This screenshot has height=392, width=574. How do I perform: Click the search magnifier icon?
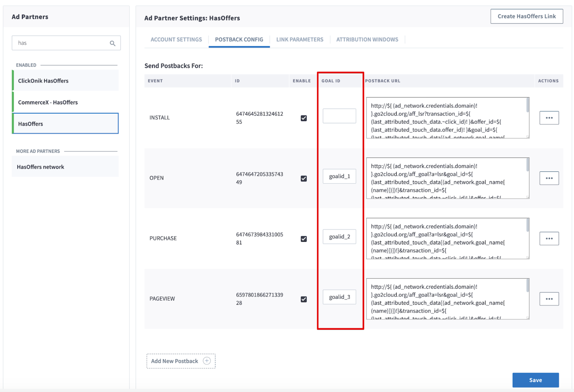tap(112, 43)
